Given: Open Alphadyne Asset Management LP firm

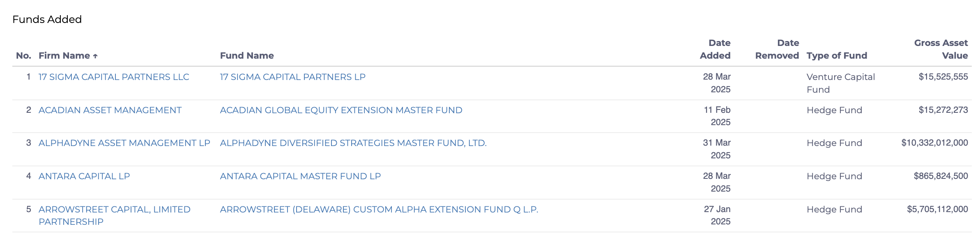Looking at the screenshot, I should pos(124,143).
